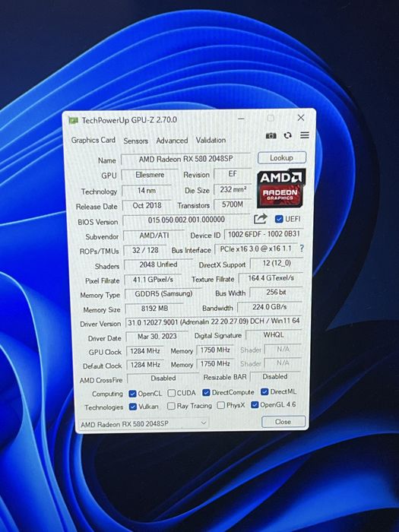This screenshot has width=399, height=532.
Task: Click the BIOS Version field 015.050.002.001.000000
Action: [x=186, y=220]
